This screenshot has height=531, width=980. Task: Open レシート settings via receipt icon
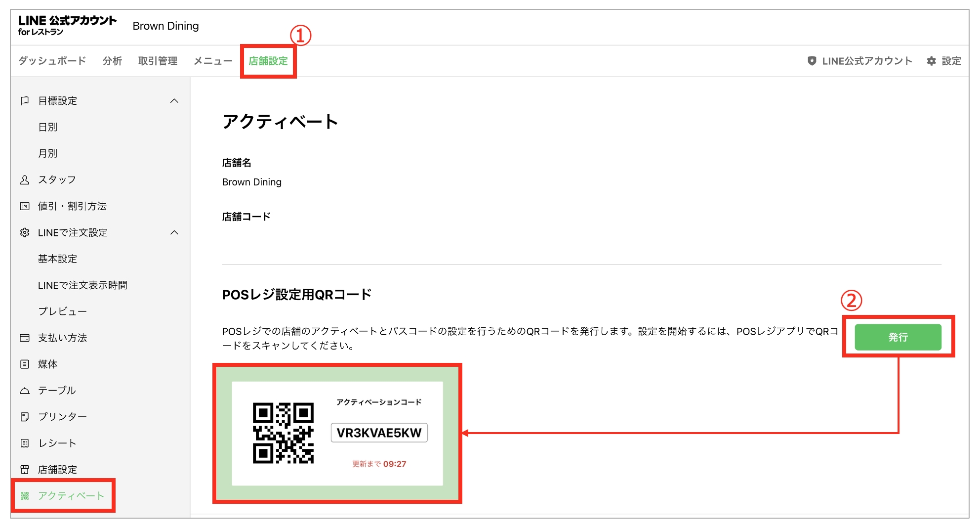coord(24,442)
